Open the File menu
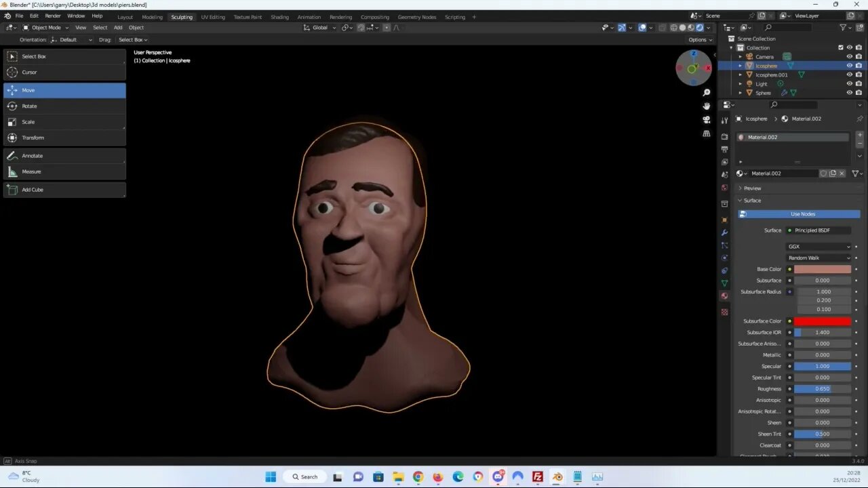This screenshot has width=868, height=488. [19, 16]
